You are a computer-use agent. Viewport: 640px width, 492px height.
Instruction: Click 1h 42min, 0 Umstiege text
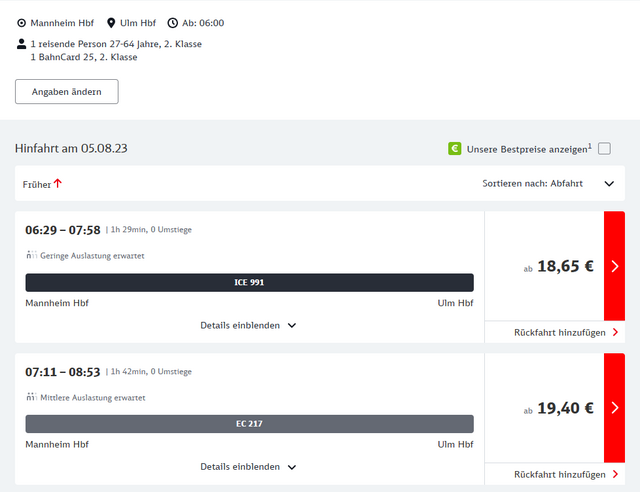pos(151,372)
